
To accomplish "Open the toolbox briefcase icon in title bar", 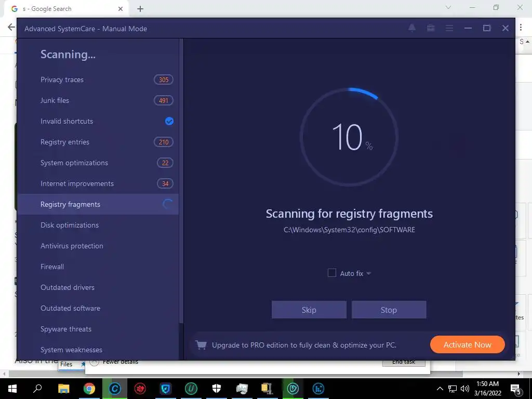I will coord(431,28).
